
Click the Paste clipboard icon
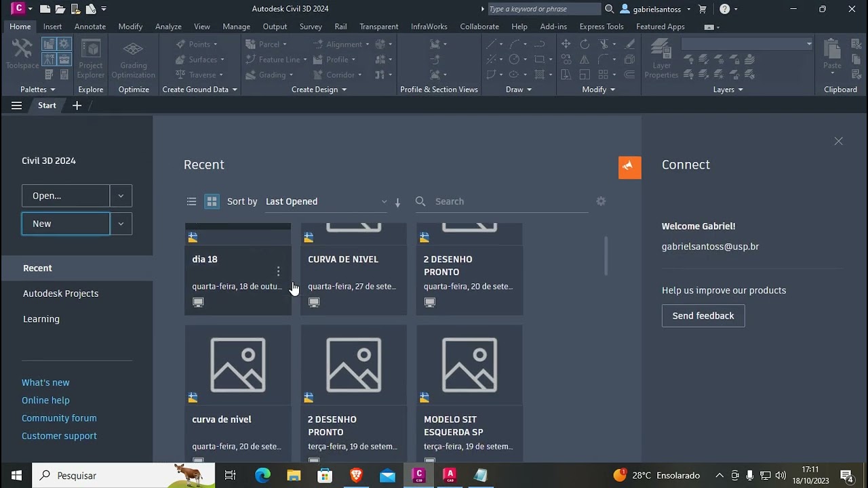[x=832, y=54]
